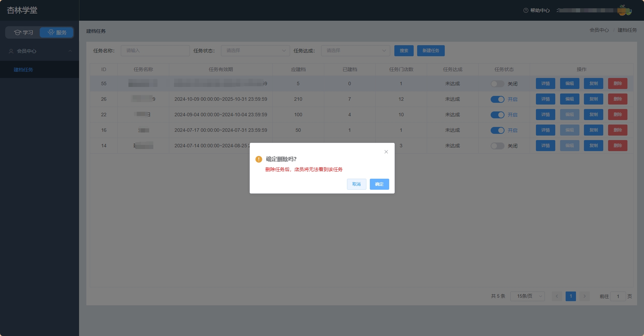
Task: Collapse the 会员中心 menu section
Action: click(70, 51)
